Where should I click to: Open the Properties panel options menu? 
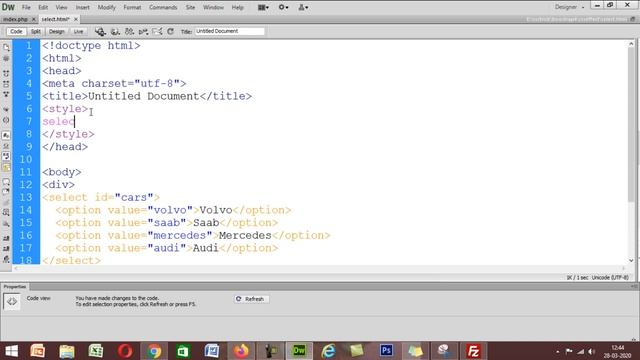634,287
